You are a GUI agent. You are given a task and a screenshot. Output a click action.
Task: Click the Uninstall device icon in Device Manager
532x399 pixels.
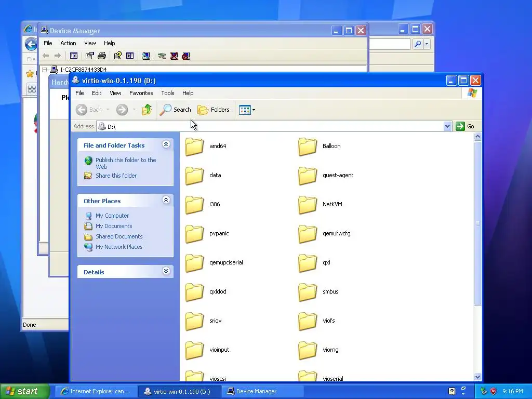pyautogui.click(x=174, y=56)
